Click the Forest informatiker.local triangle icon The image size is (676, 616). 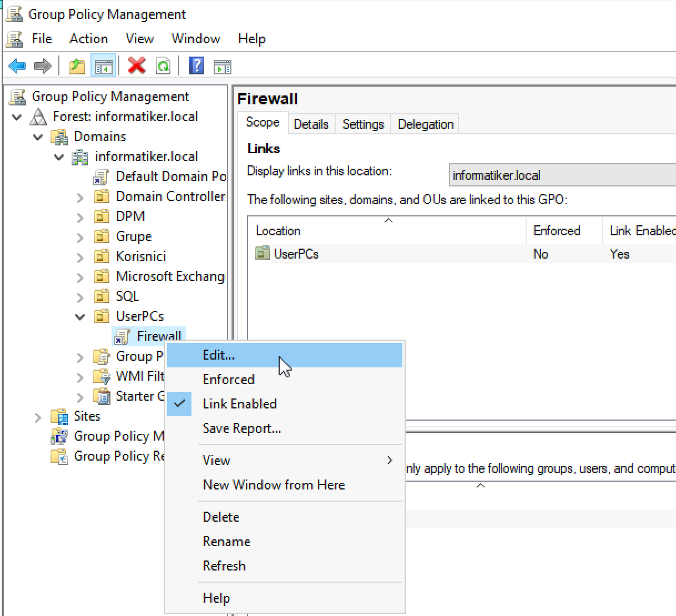point(38,117)
